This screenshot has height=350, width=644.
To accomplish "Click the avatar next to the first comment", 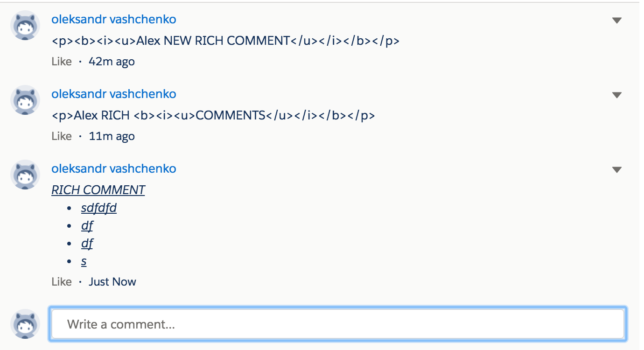I will point(25,25).
